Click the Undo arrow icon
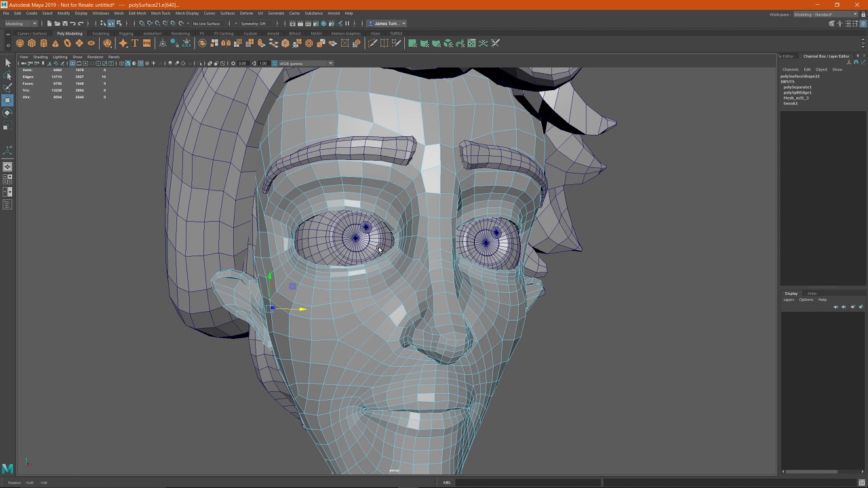This screenshot has width=868, height=488. [x=73, y=24]
